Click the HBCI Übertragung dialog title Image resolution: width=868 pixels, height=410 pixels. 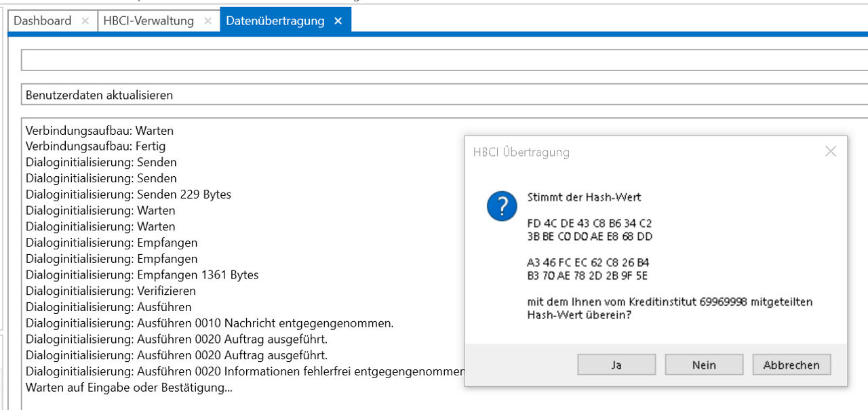pyautogui.click(x=521, y=152)
